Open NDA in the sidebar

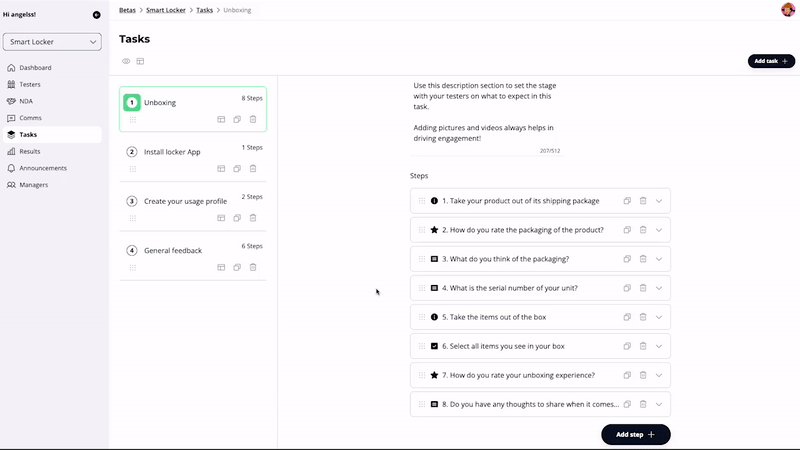[x=52, y=102]
